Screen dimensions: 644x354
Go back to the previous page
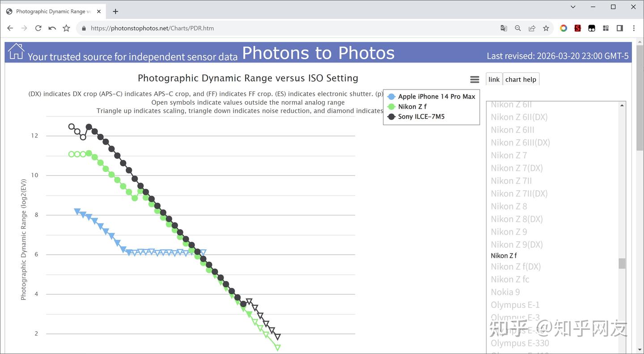pos(10,28)
